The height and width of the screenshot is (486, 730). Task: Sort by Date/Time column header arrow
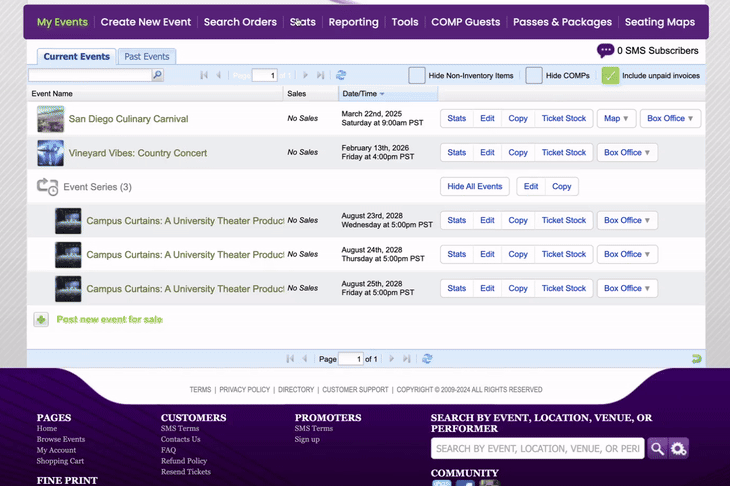coord(382,94)
